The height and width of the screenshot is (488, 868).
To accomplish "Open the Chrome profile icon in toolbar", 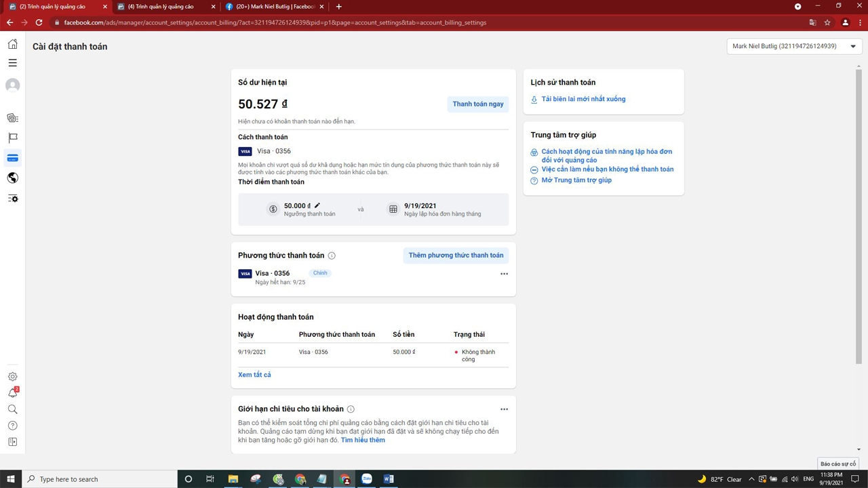I will 845,22.
